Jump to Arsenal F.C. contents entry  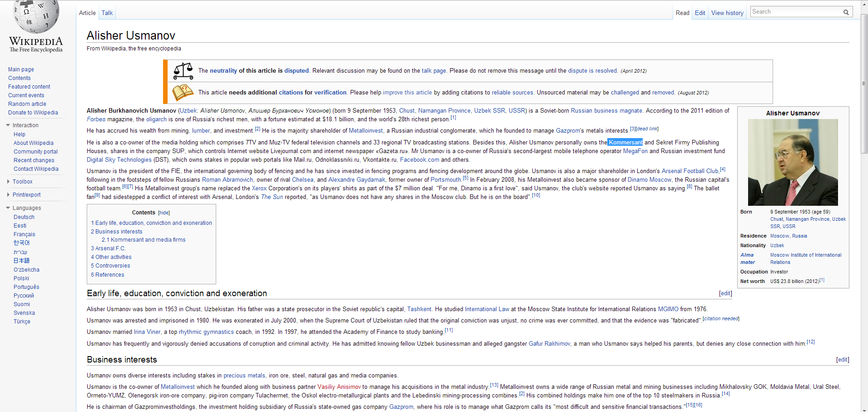[108, 248]
